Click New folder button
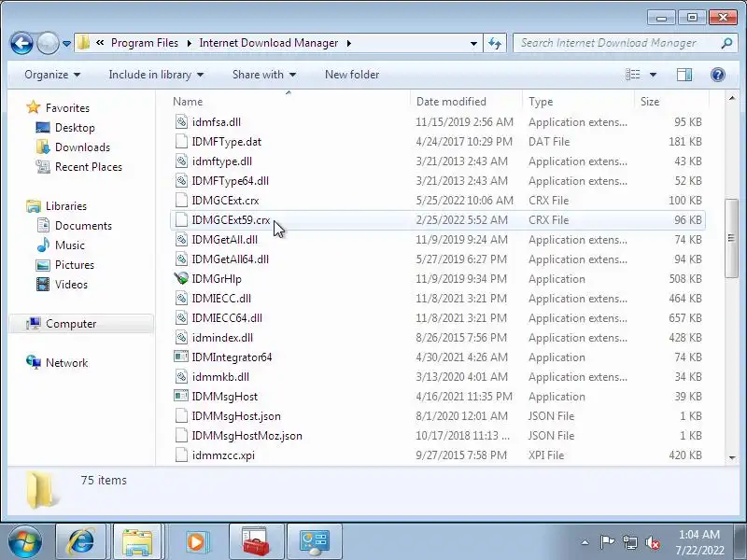747x560 pixels. [x=352, y=75]
